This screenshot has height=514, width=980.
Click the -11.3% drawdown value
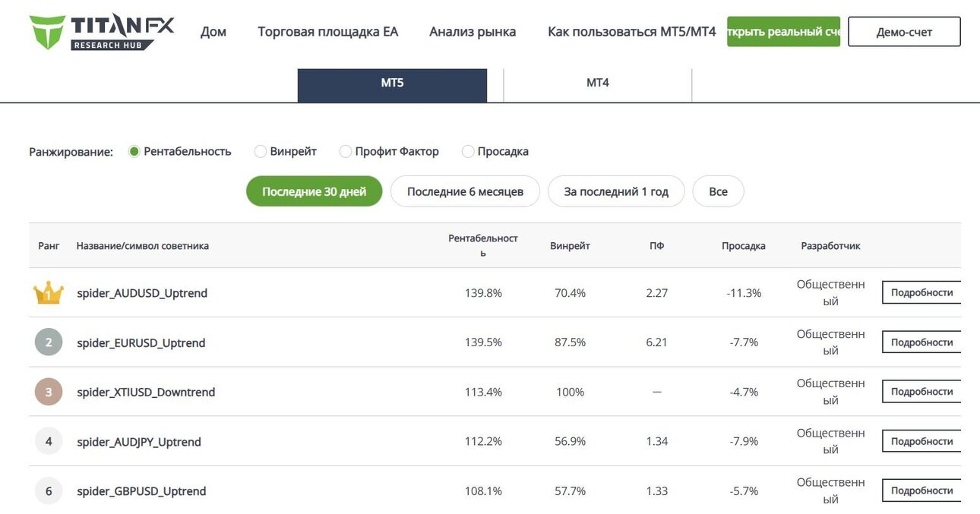[744, 293]
